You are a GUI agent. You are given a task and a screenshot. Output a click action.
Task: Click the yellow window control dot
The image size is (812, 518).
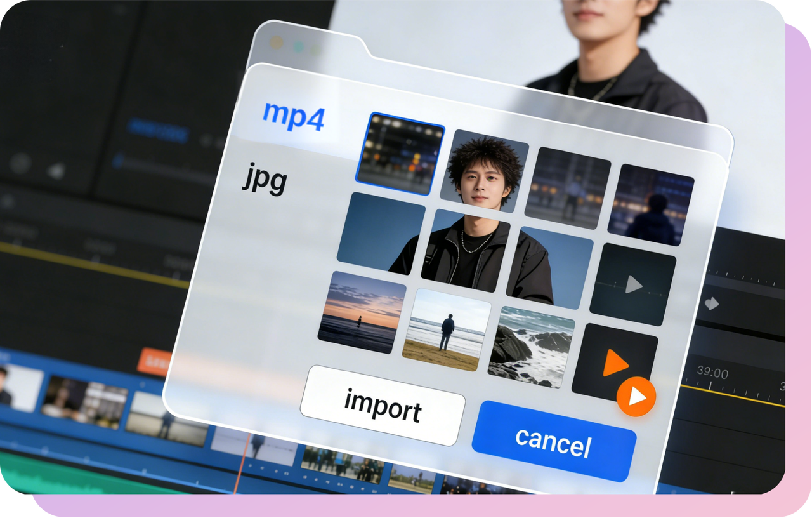click(x=276, y=41)
